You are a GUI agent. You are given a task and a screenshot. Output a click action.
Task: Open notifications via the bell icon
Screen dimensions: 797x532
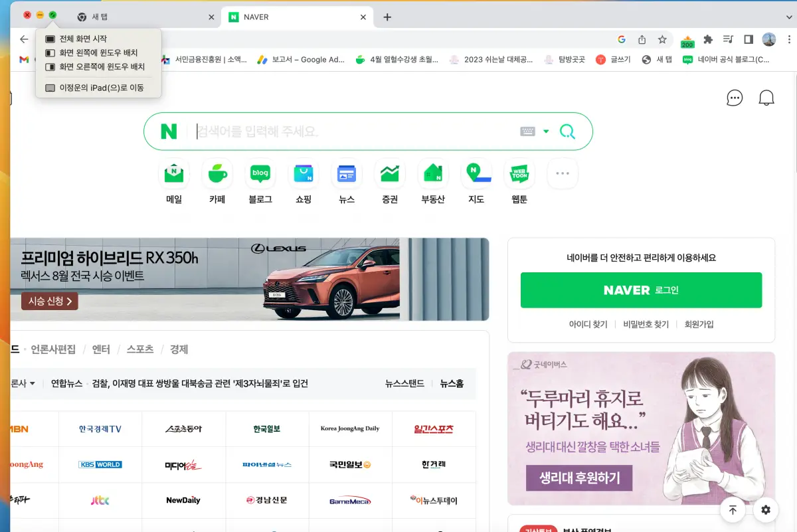tap(766, 97)
